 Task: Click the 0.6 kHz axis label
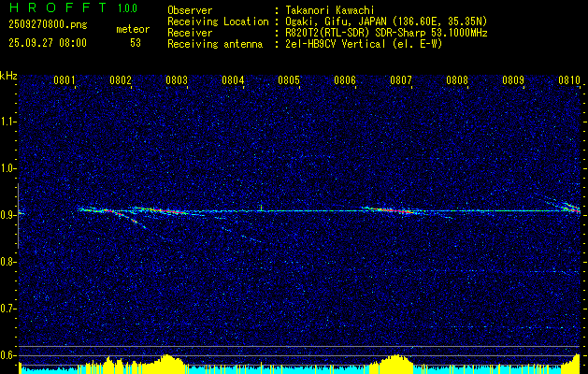(8, 355)
